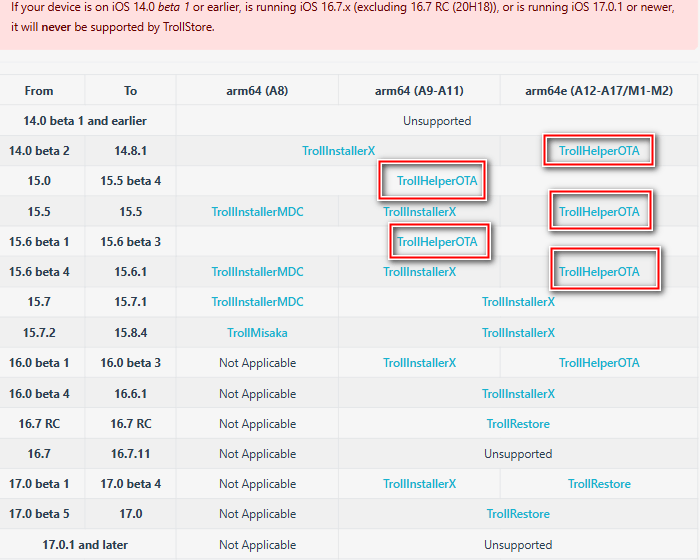Image resolution: width=700 pixels, height=560 pixels.
Task: Select arm64e TrollHelperOTA in 15.5 to 15.5 row
Action: [598, 212]
